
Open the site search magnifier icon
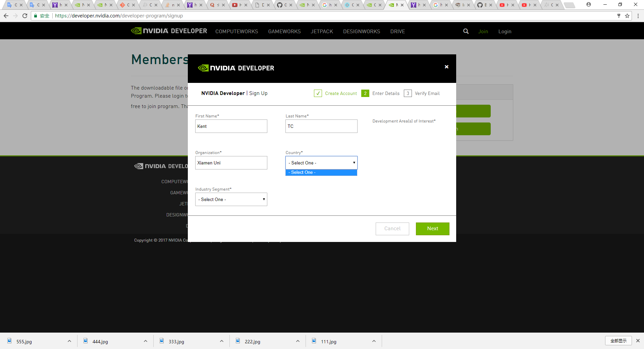[x=466, y=31]
